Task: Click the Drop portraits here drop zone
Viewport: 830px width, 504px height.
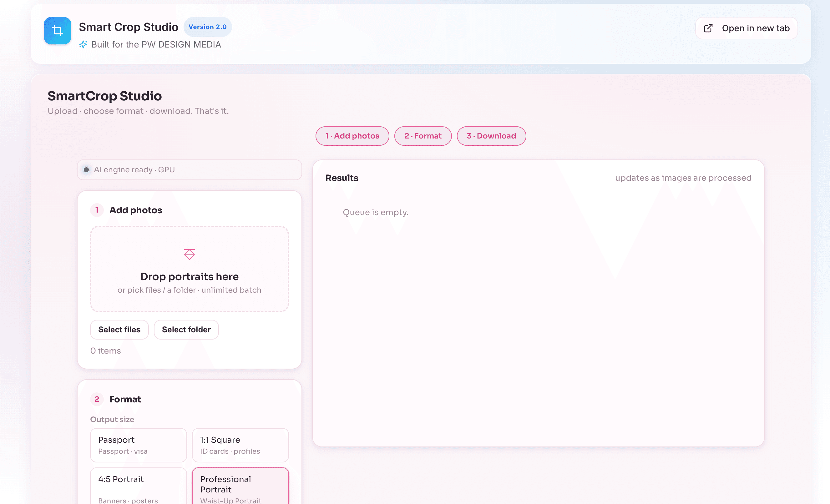Action: [189, 269]
